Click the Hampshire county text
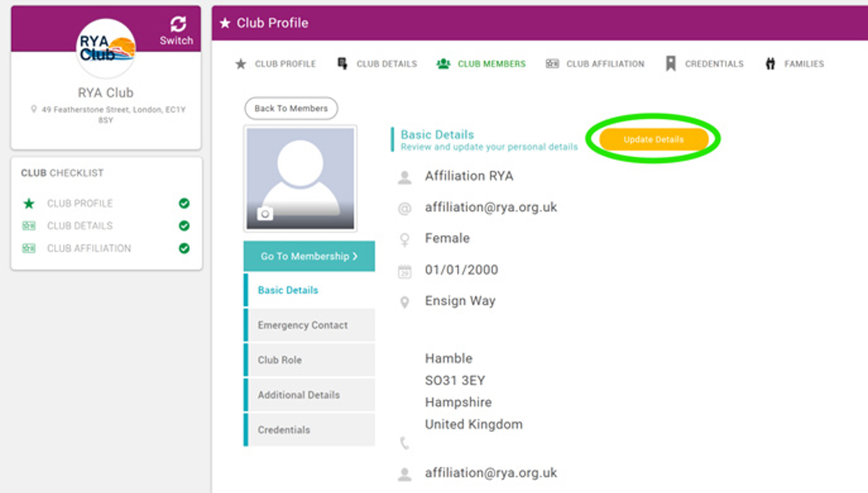The image size is (868, 493). tap(458, 402)
